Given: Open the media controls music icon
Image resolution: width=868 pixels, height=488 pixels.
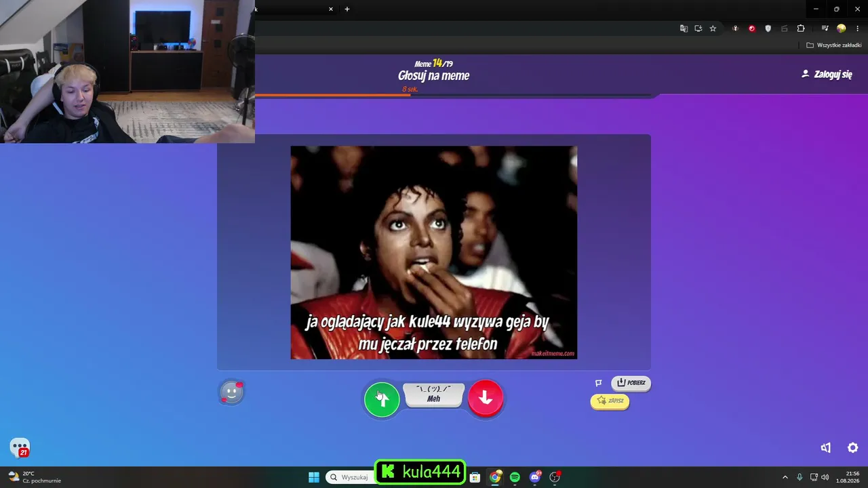Looking at the screenshot, I should tap(825, 28).
